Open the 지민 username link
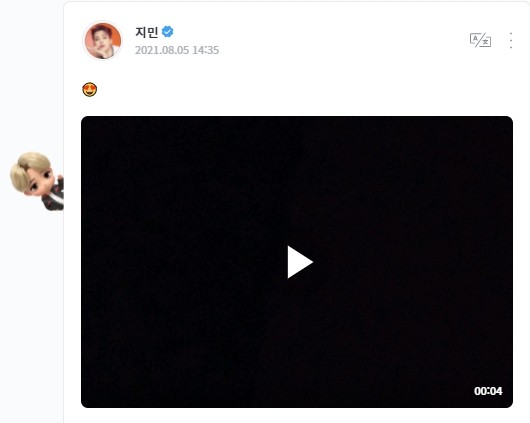Image resolution: width=530 pixels, height=423 pixels. pos(146,32)
